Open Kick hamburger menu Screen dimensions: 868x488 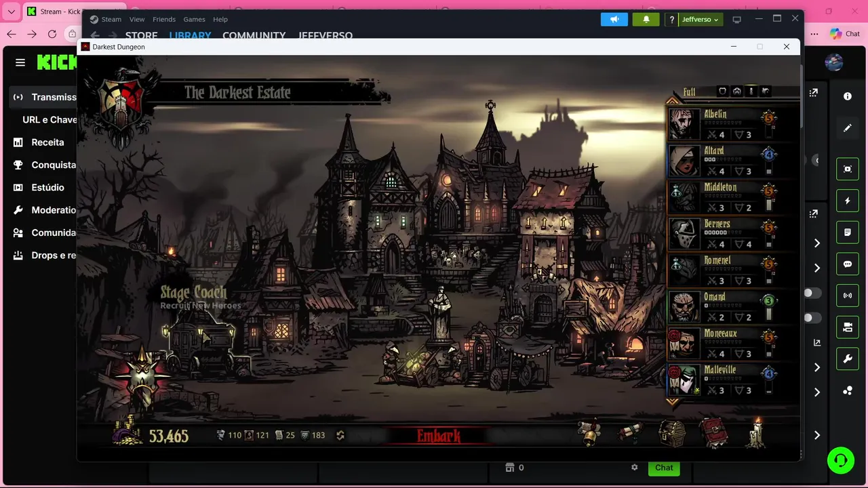[20, 62]
